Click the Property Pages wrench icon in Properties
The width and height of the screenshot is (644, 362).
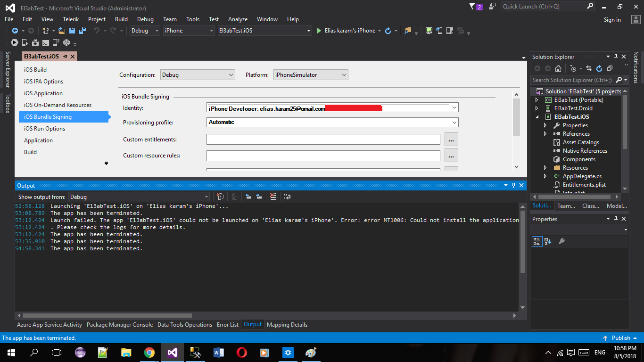click(x=561, y=241)
